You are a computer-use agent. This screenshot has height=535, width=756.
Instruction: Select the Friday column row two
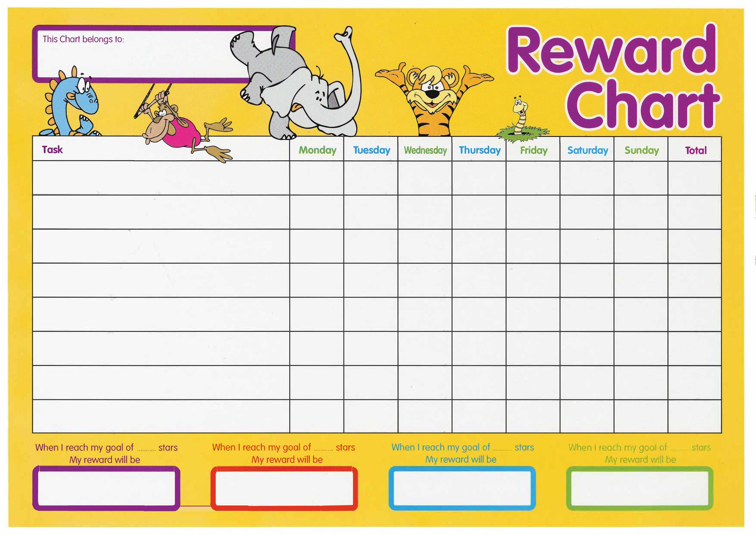(x=533, y=208)
